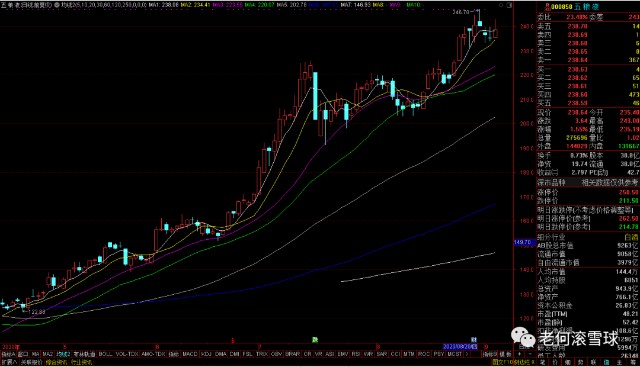Click the OBV indicator tab
Viewport: 640px width, 367px height.
click(276, 354)
